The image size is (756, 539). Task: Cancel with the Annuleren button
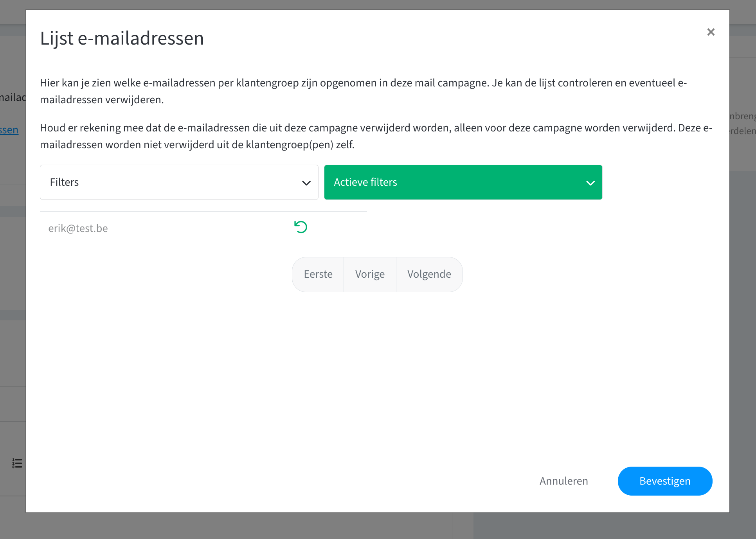563,481
